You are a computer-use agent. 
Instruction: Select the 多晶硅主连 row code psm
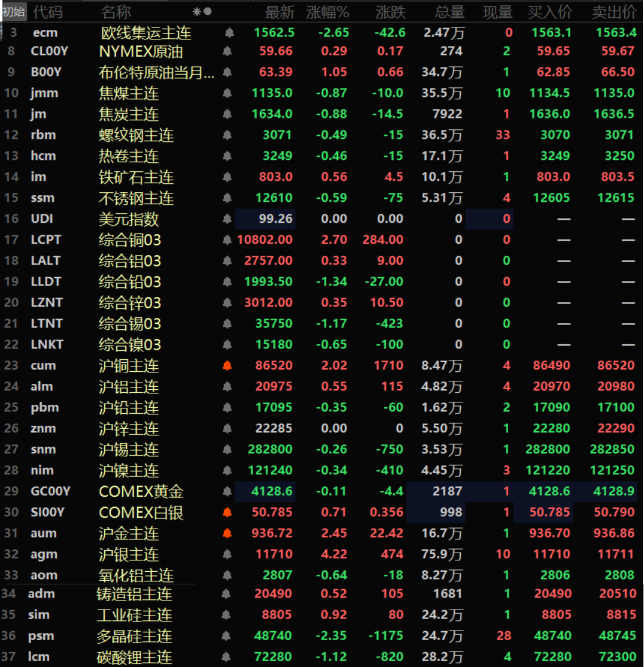[x=41, y=636]
